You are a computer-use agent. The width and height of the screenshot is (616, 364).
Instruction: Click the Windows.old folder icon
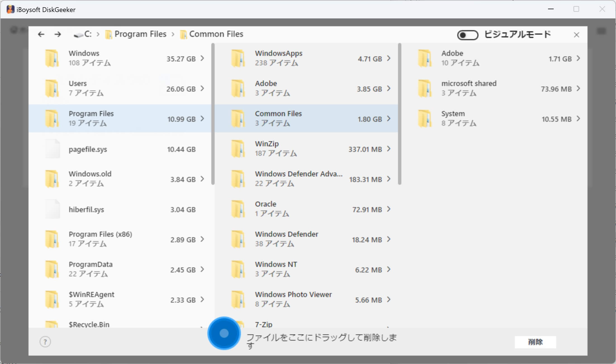[52, 179]
